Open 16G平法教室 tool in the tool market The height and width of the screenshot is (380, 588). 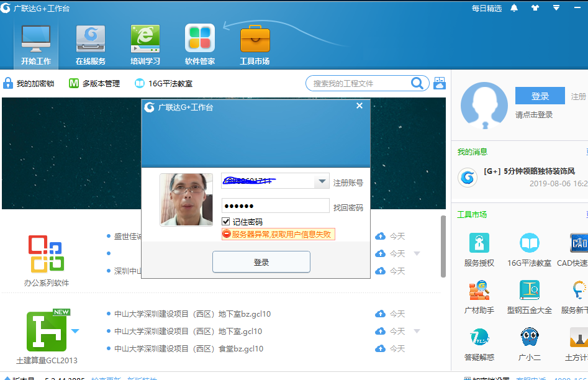(530, 250)
